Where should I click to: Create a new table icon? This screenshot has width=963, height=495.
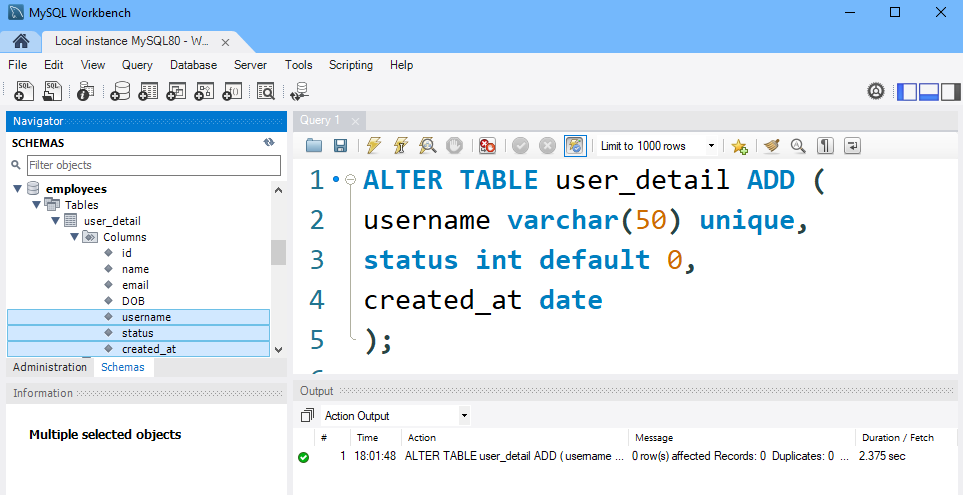click(148, 91)
